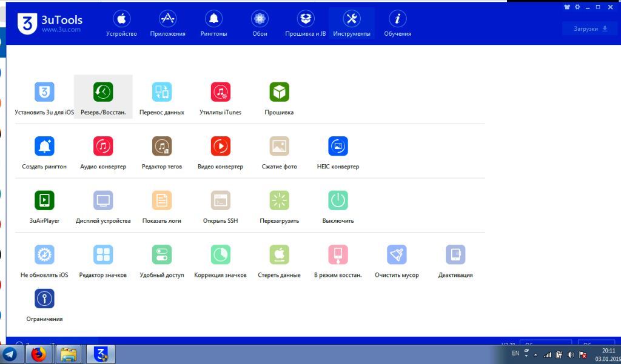The image size is (621, 364).
Task: Click Открыть SSH tool
Action: [x=220, y=207]
